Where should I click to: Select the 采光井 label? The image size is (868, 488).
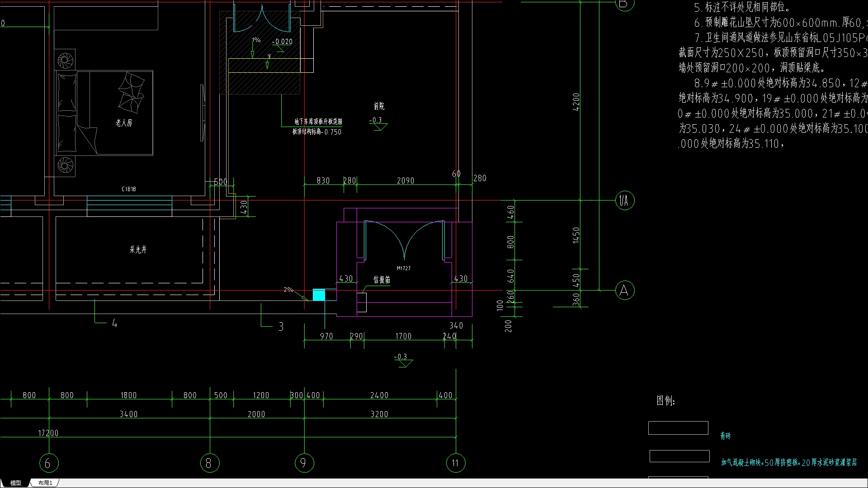point(138,249)
